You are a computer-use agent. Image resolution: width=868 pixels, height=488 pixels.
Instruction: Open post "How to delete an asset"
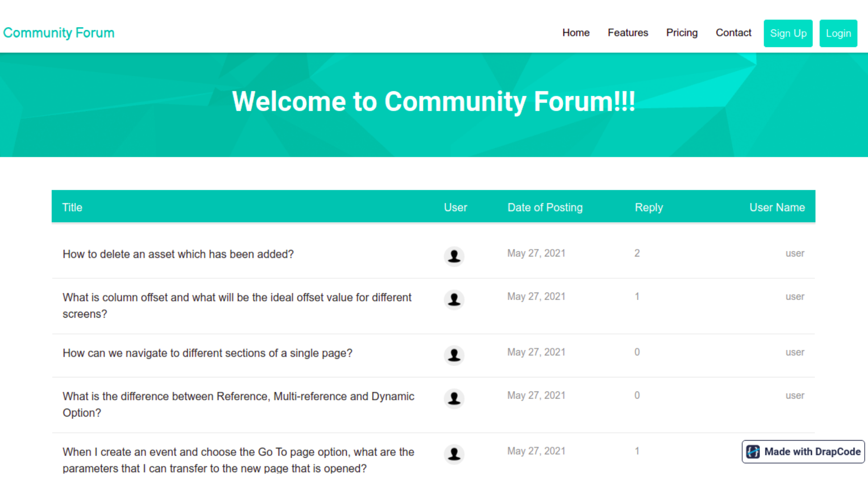178,254
